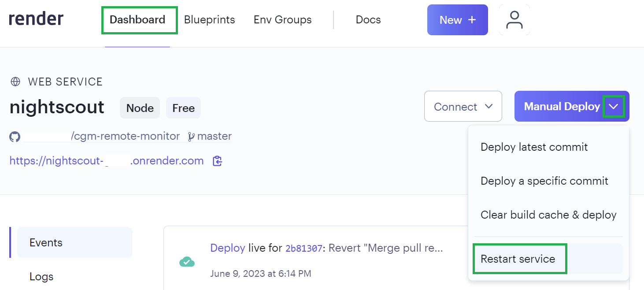The height and width of the screenshot is (290, 644).
Task: Open the Connect dropdown
Action: coord(463,107)
